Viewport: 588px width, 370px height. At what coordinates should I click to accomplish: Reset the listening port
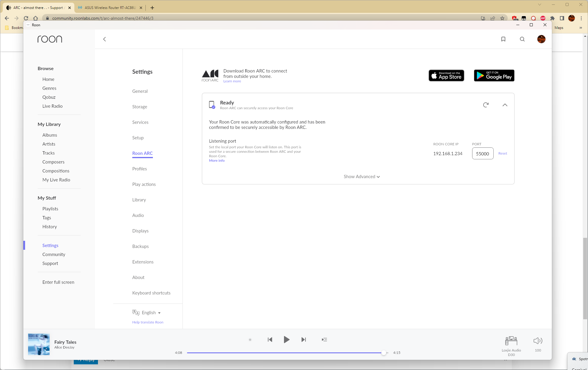(503, 153)
